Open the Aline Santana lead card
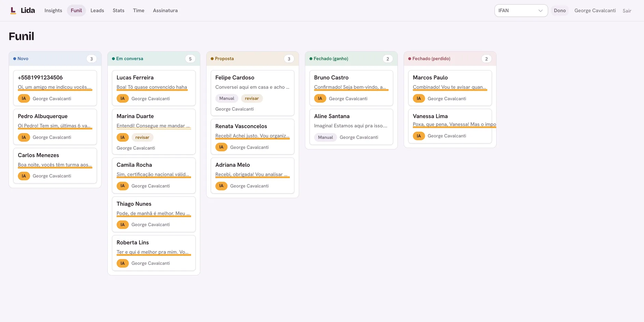Viewport: 644px width, 322px height. pos(351,127)
